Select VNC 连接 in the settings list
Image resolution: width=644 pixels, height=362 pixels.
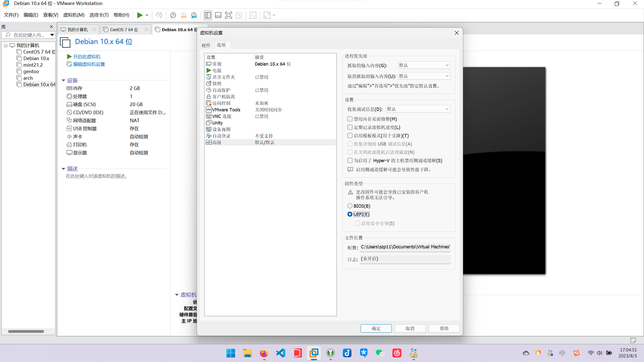(270, 116)
